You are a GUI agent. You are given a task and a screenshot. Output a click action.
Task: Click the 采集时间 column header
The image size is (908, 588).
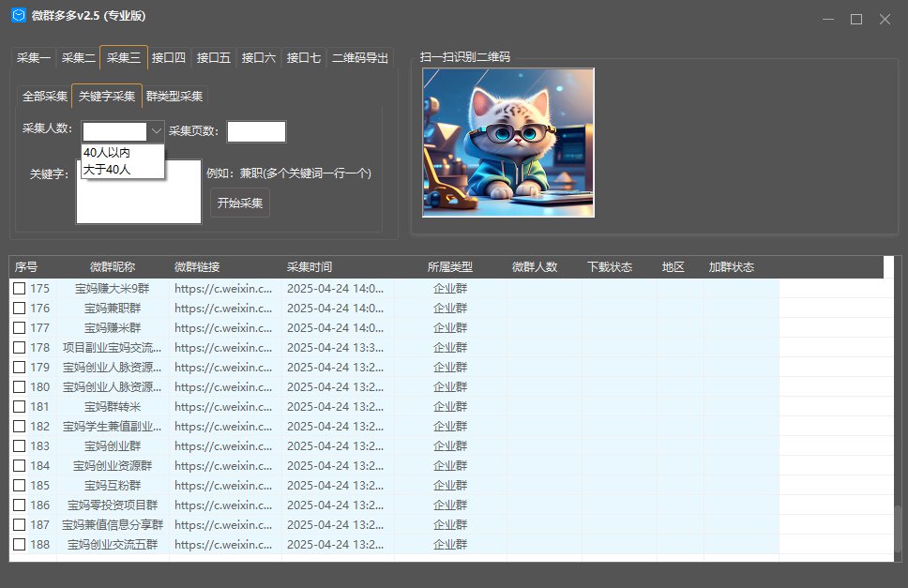(x=310, y=267)
